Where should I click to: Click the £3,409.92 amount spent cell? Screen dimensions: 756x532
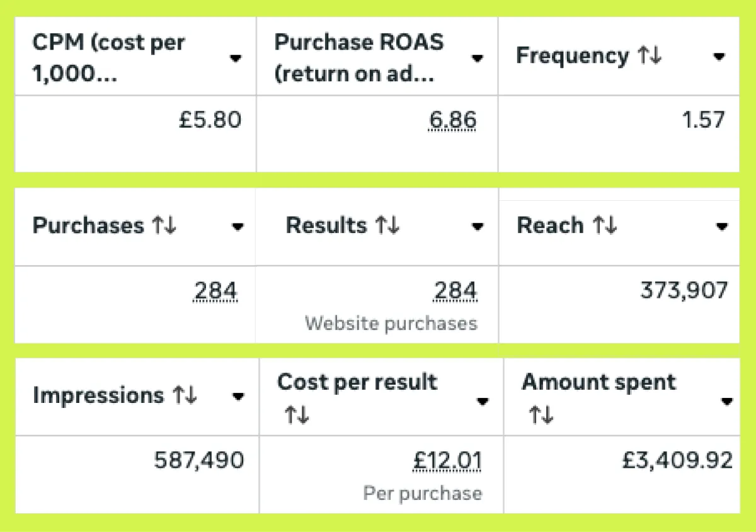click(677, 461)
